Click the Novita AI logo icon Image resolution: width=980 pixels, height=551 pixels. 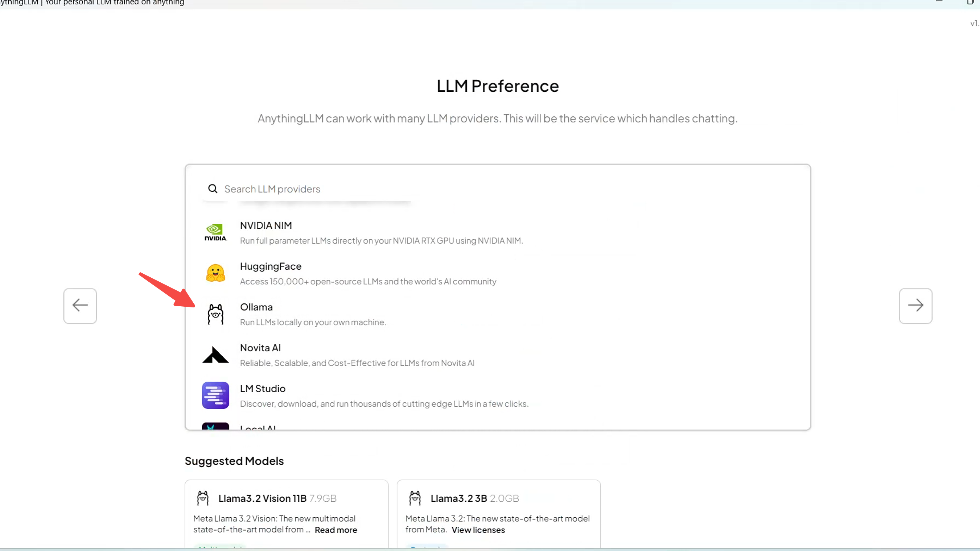(215, 355)
